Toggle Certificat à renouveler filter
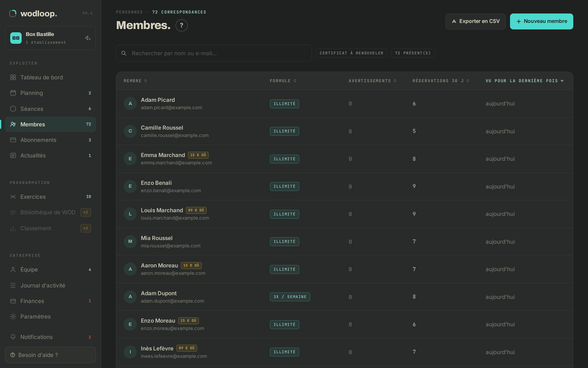Screen dimensions: 588x368 pyautogui.click(x=351, y=53)
